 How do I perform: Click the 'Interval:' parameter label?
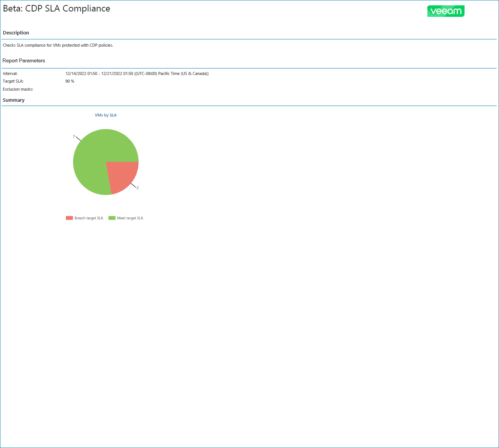[10, 73]
